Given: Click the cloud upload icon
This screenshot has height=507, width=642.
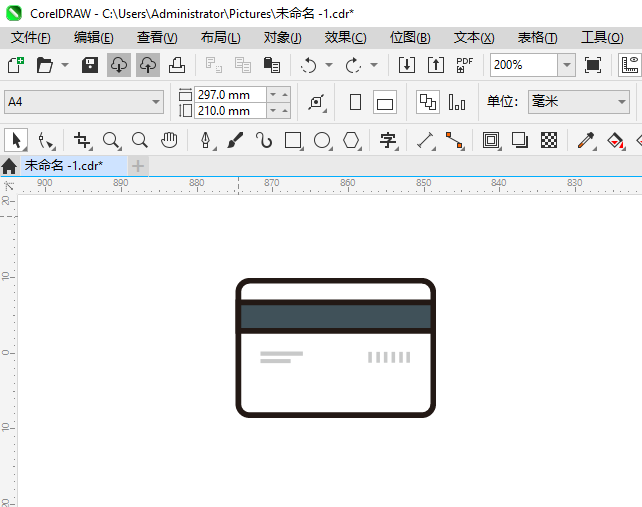Looking at the screenshot, I should pyautogui.click(x=148, y=65).
